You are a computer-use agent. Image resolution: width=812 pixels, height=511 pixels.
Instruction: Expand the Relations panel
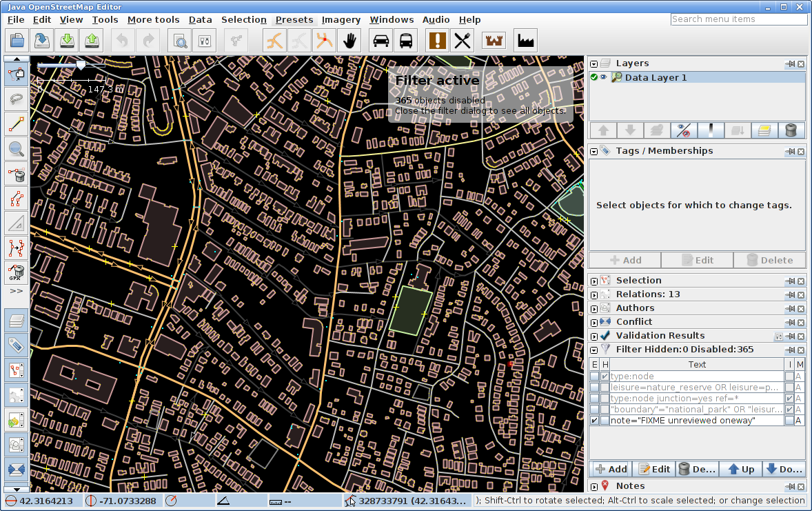pos(594,294)
